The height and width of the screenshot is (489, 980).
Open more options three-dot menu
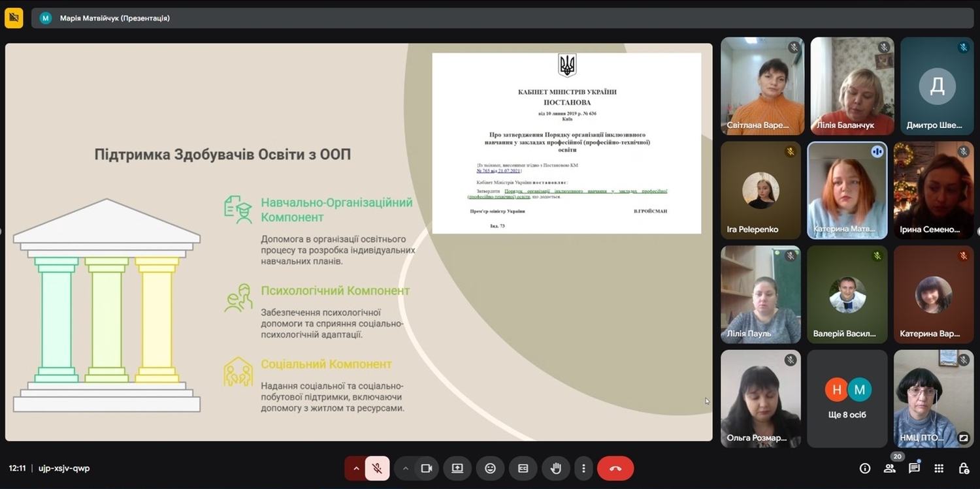[x=583, y=468]
